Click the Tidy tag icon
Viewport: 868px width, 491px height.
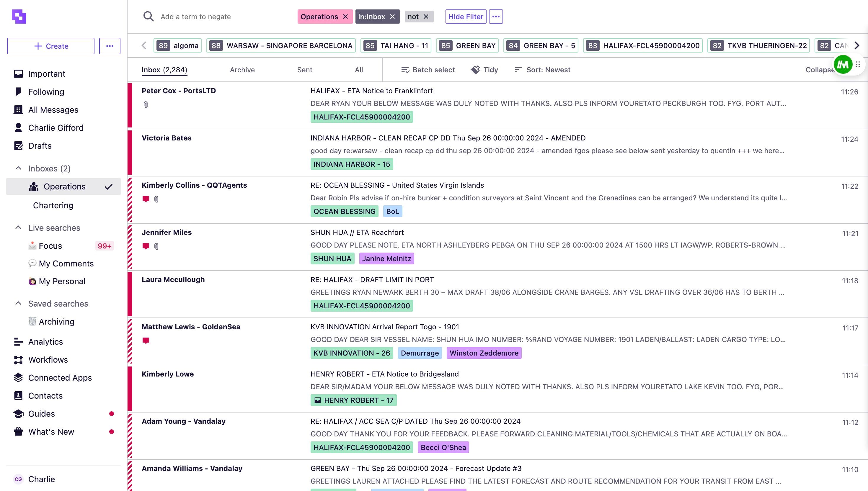475,70
